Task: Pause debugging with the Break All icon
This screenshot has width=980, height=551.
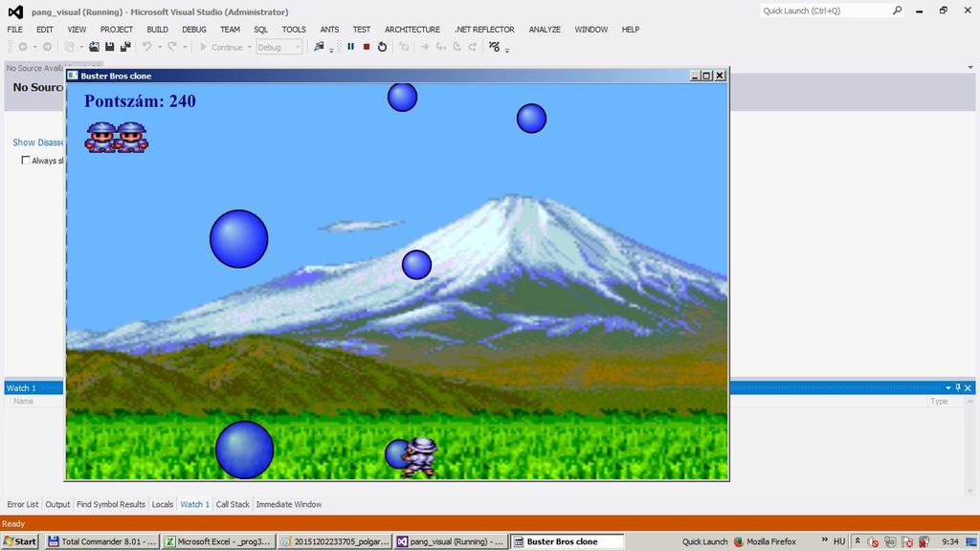Action: (x=350, y=47)
